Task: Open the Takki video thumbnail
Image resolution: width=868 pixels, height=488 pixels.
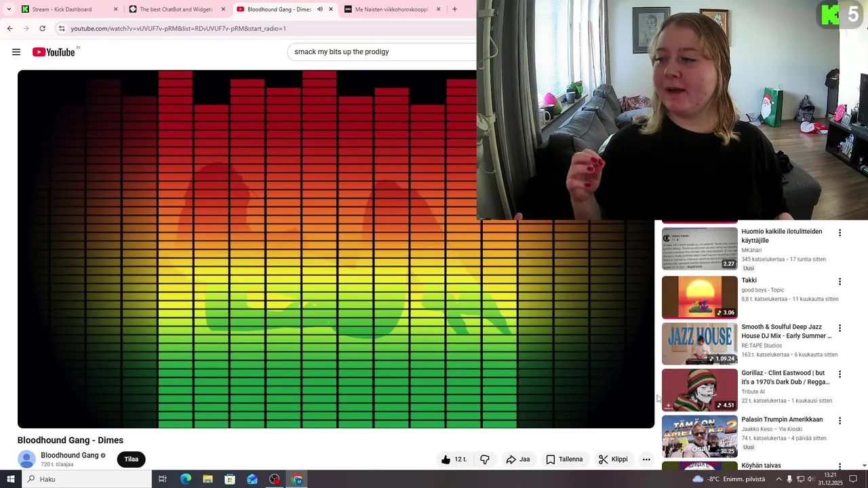Action: coord(700,297)
